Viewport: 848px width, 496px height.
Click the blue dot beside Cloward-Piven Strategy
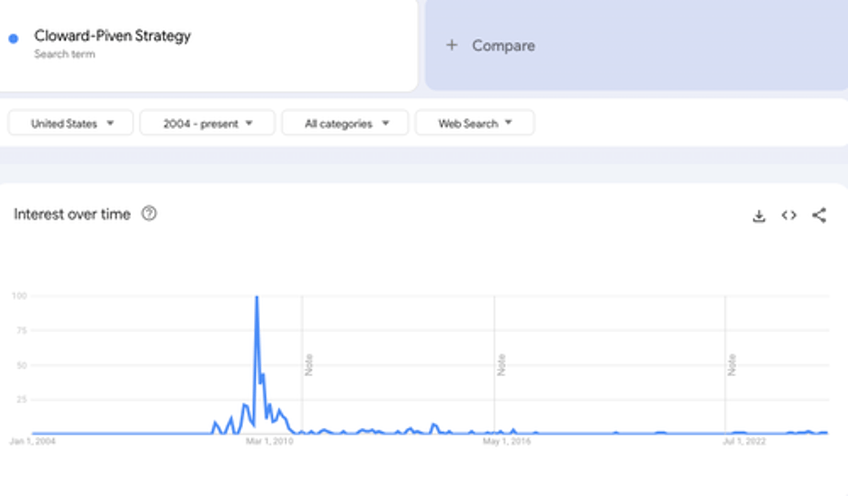pos(14,38)
